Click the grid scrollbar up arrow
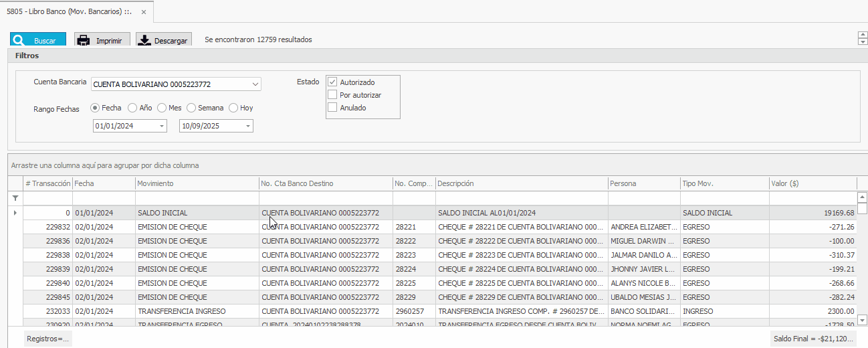Viewport: 868px width, 348px height. tap(862, 197)
